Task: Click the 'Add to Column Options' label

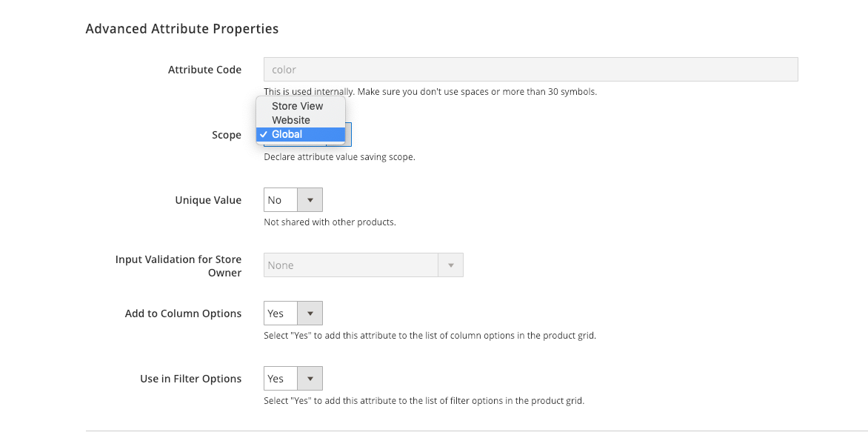Action: [182, 313]
